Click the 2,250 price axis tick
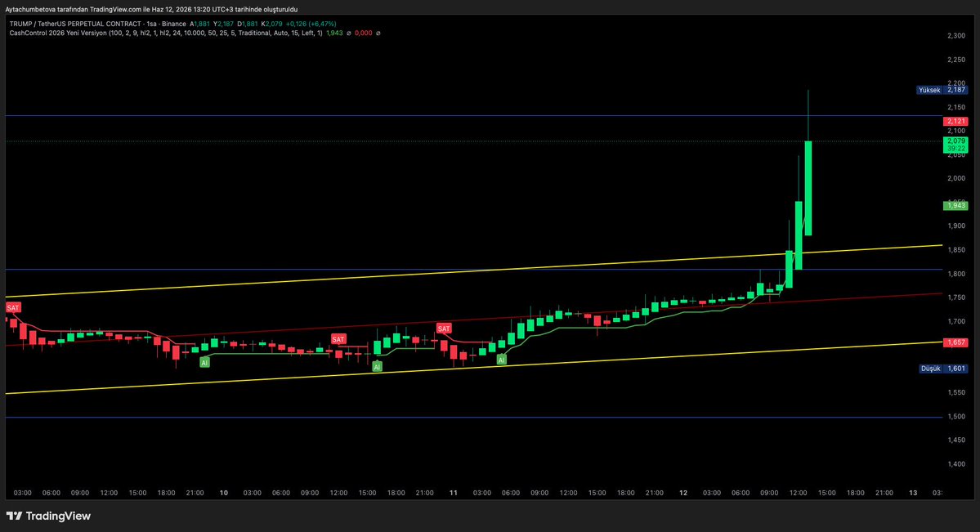The width and height of the screenshot is (980, 532). [956, 60]
